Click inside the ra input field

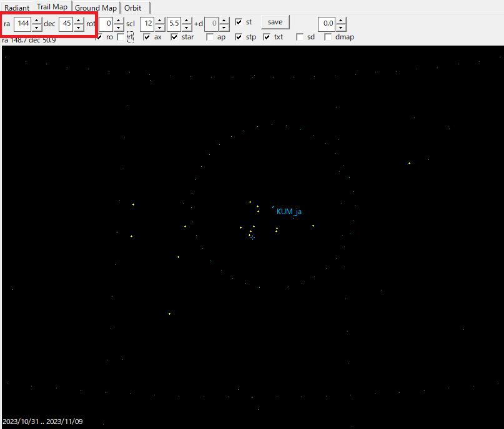[x=23, y=24]
